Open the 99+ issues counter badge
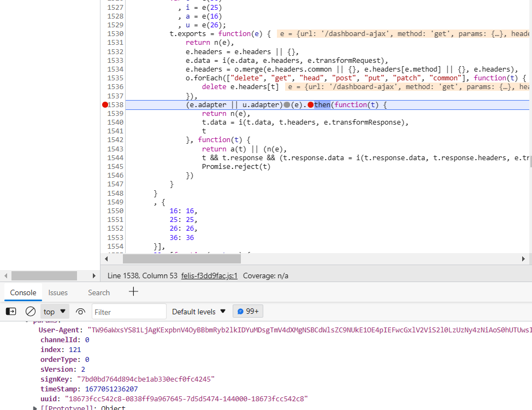Viewport: 532px width, 410px height. click(x=248, y=311)
